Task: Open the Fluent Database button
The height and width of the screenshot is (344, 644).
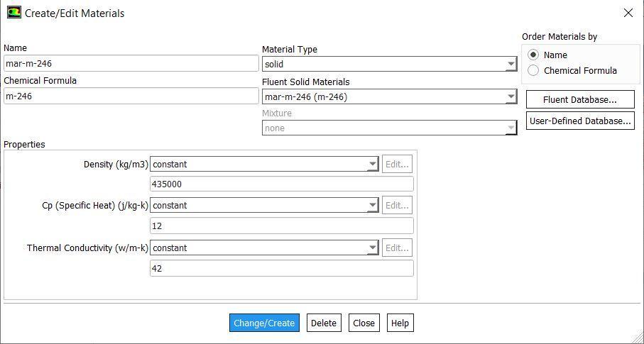Action: click(580, 100)
